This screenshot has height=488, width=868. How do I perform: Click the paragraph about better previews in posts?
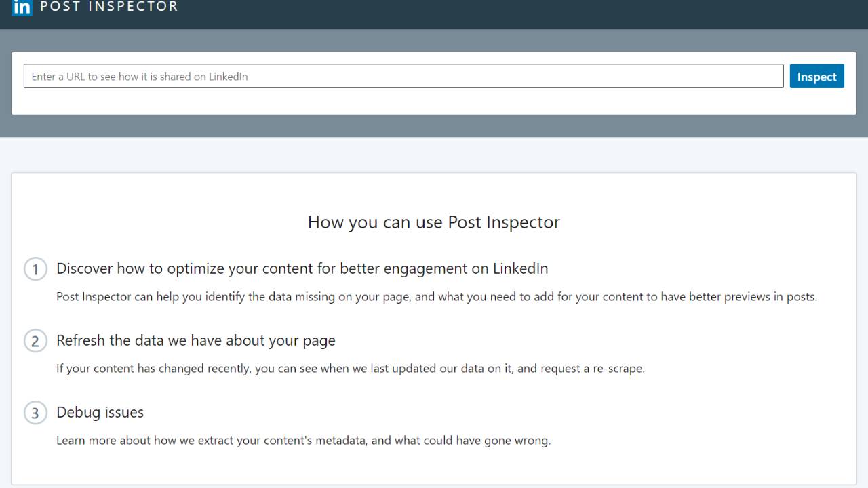click(437, 296)
